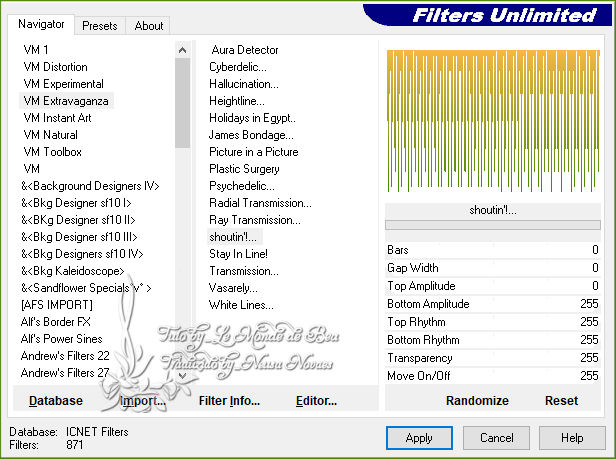Viewport: 616px width, 459px height.
Task: Choose the Aura Detector filter
Action: click(x=245, y=50)
